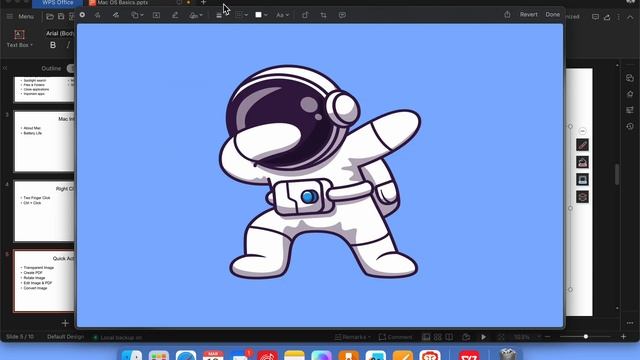640x360 pixels.
Task: Open the WPS Menu button
Action: pos(20,17)
